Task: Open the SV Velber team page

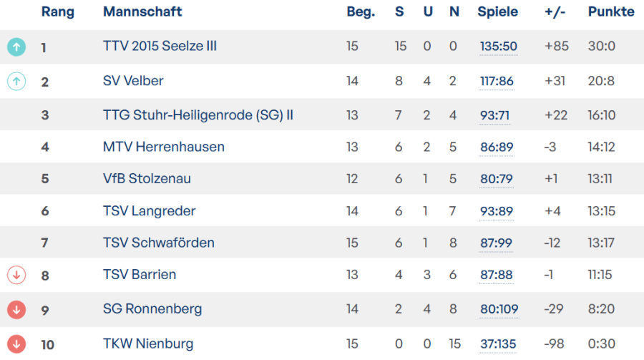Action: point(133,81)
